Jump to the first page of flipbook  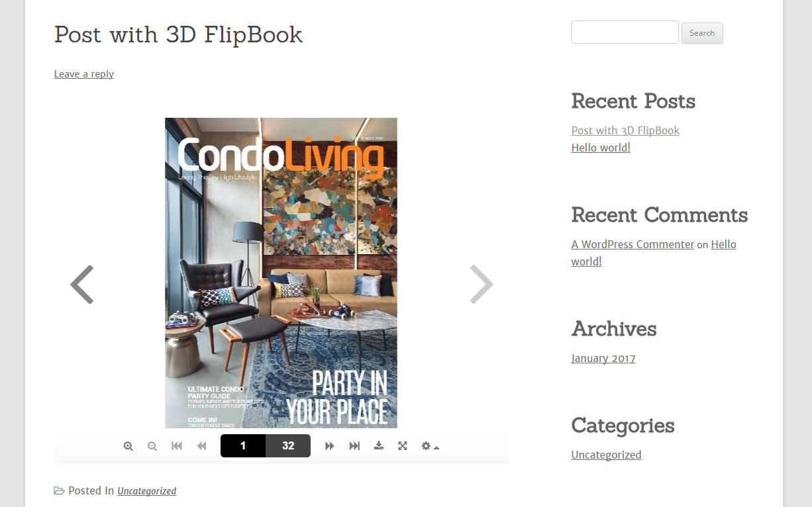point(177,446)
